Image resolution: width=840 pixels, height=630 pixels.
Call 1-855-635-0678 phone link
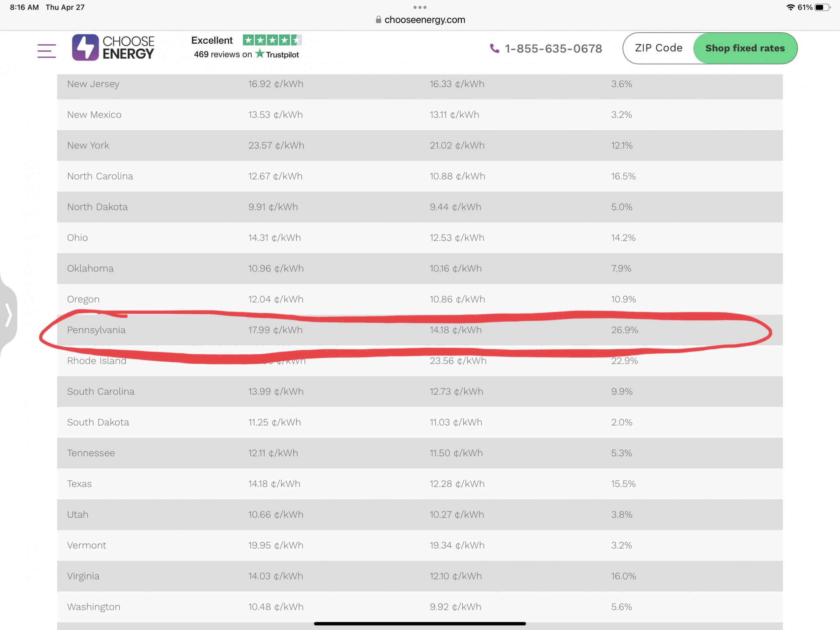553,49
